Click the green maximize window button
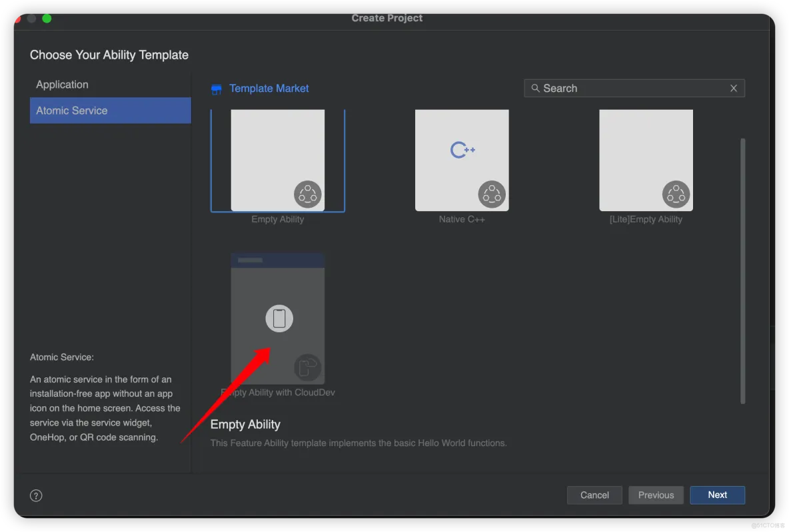Screen dimensions: 789x532 point(47,19)
